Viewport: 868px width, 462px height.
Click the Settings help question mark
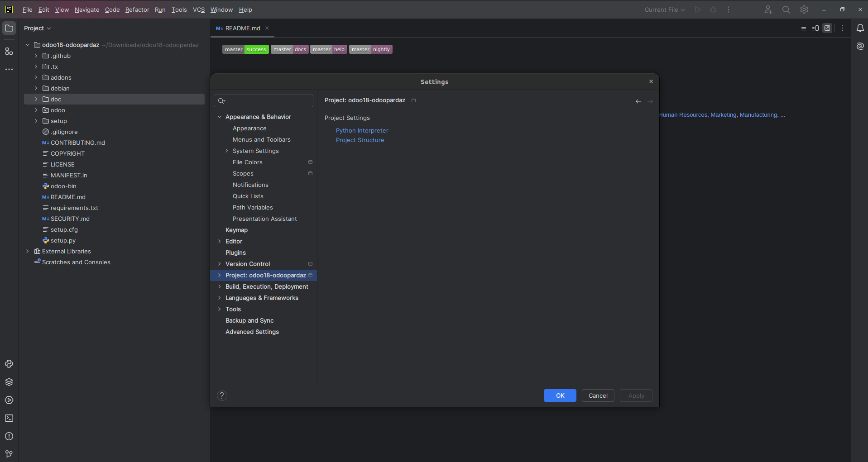(222, 395)
